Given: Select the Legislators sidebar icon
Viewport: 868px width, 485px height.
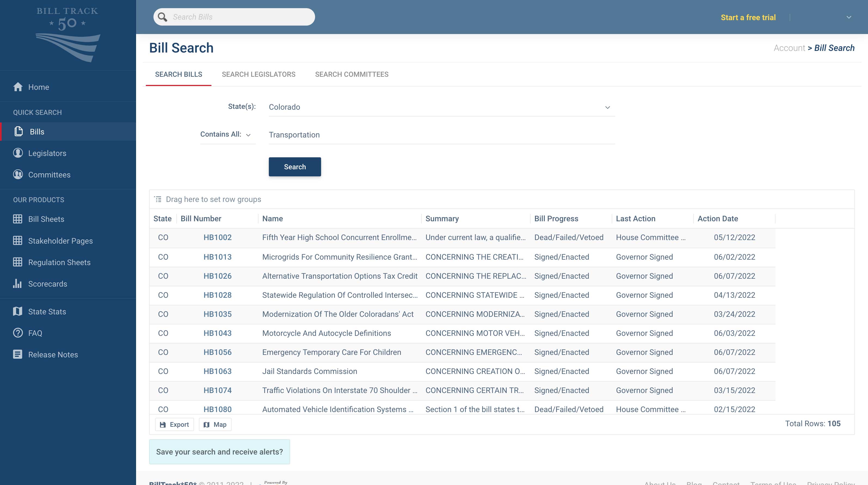Looking at the screenshot, I should click(17, 153).
